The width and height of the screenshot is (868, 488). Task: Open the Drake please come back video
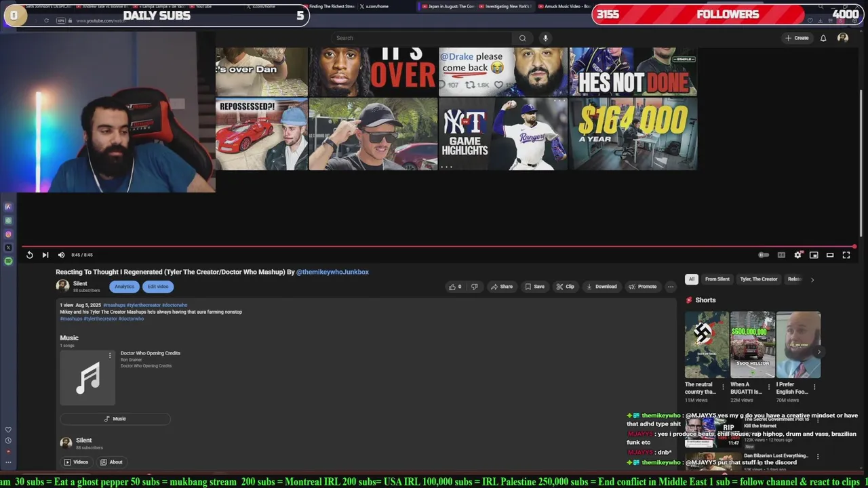pyautogui.click(x=503, y=72)
